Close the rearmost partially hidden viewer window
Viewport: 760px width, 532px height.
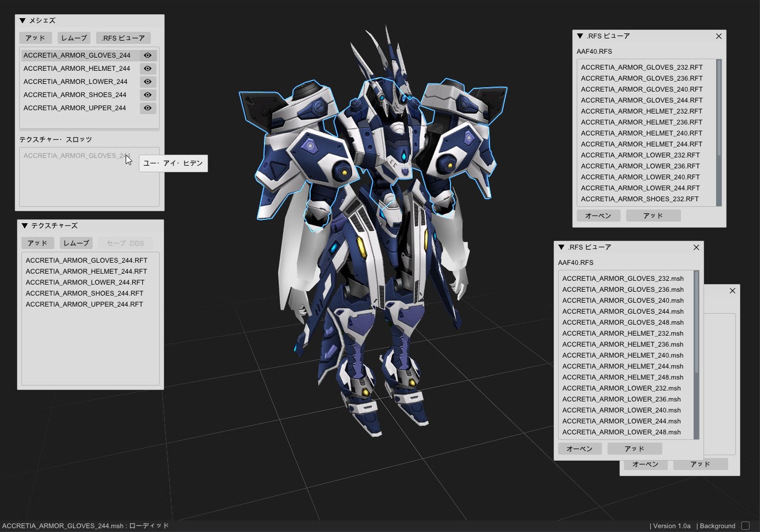tap(733, 291)
